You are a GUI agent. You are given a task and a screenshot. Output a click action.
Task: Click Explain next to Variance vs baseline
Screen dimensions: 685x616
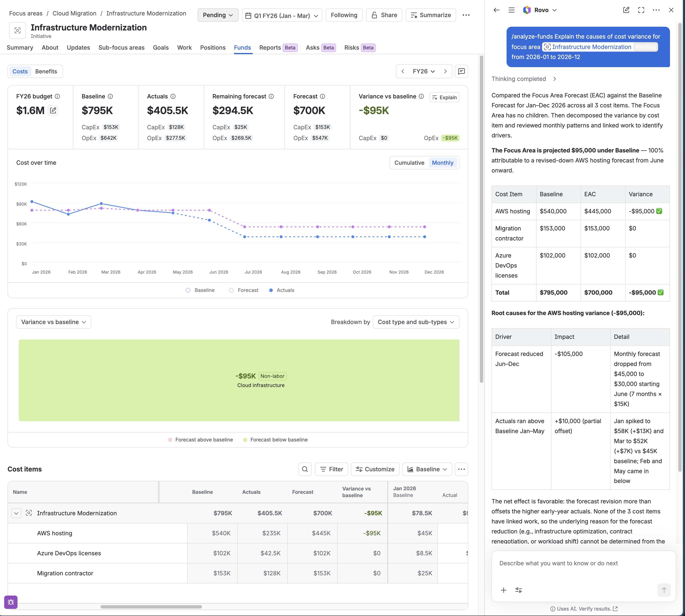(x=444, y=97)
